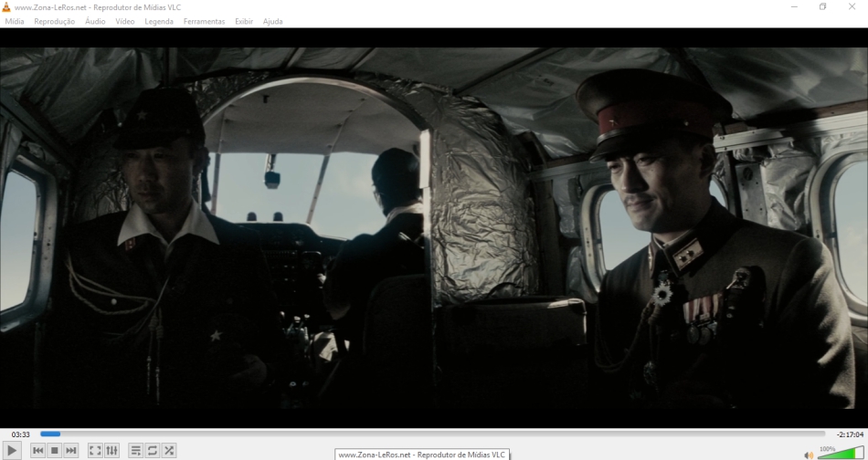The height and width of the screenshot is (460, 868).
Task: Open the Mídia menu
Action: click(15, 22)
